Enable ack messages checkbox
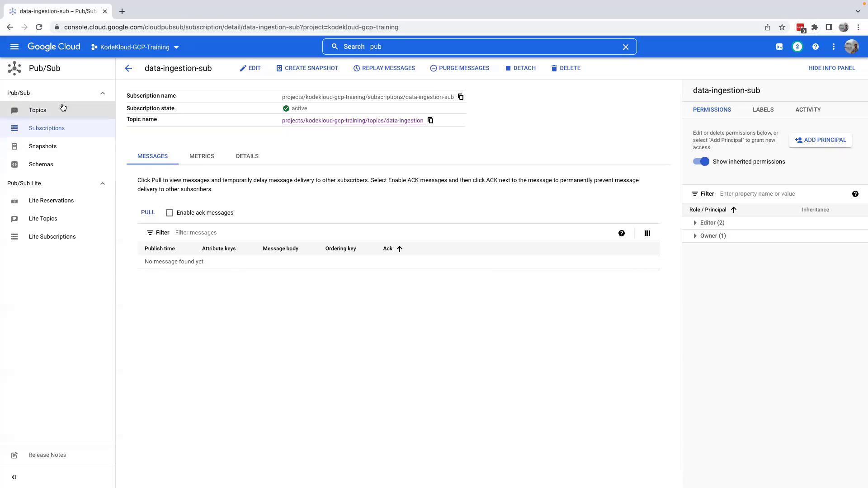Image resolution: width=868 pixels, height=488 pixels. [x=170, y=213]
